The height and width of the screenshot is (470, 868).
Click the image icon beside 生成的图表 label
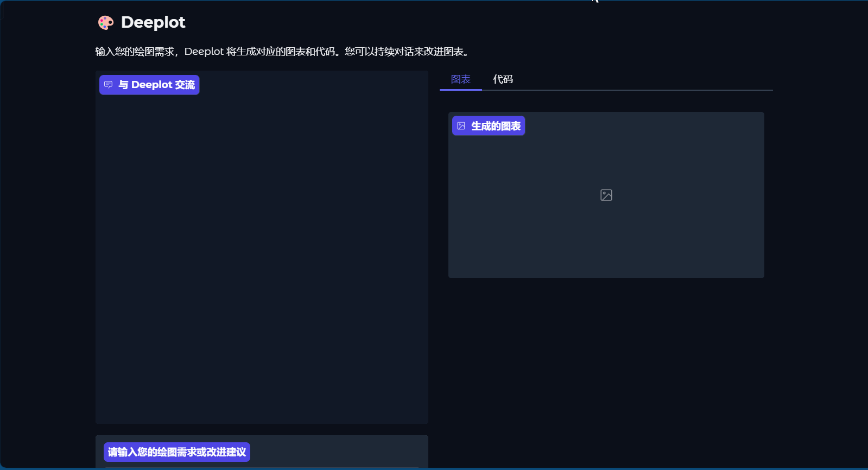tap(461, 126)
